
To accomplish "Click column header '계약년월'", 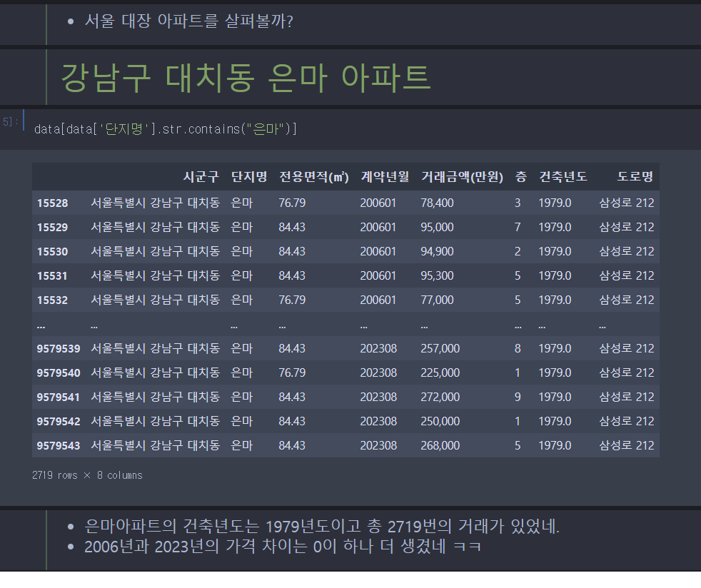I will pyautogui.click(x=385, y=177).
